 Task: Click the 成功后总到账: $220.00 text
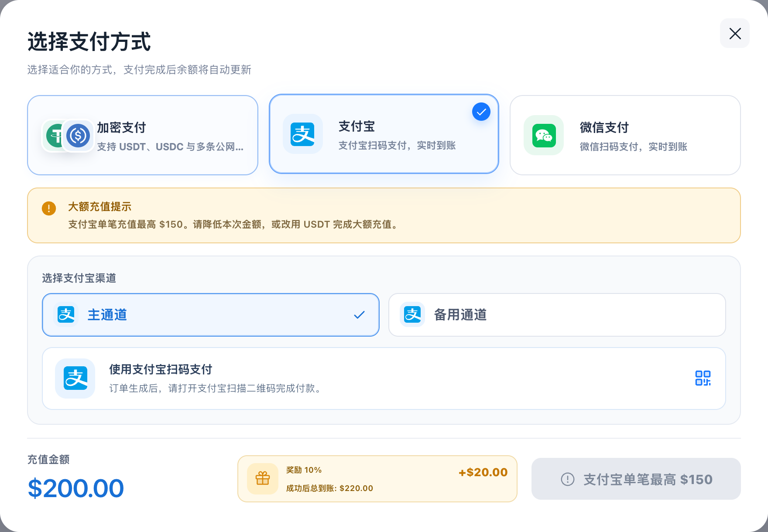(x=329, y=488)
